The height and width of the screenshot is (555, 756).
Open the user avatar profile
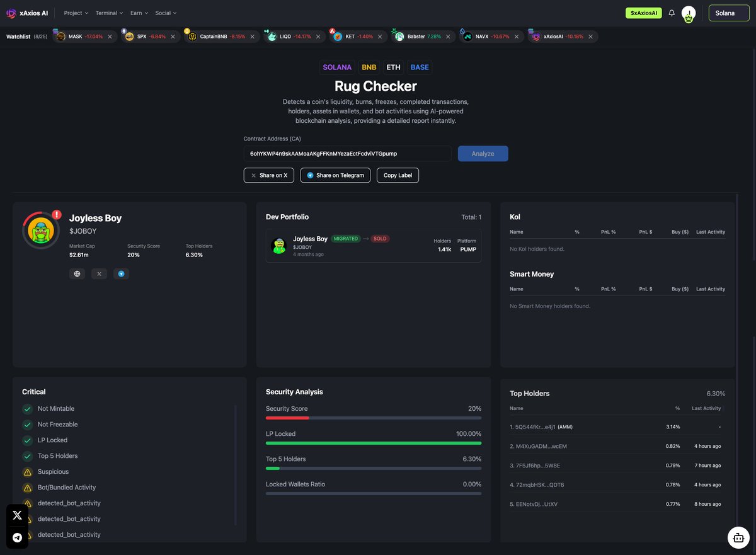click(689, 13)
